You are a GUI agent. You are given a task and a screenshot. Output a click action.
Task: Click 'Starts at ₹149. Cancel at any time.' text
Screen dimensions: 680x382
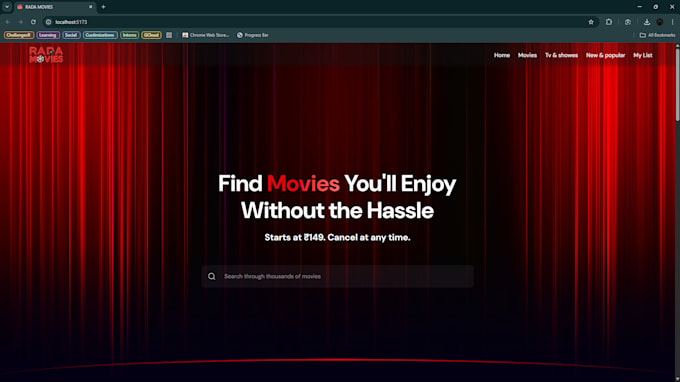click(337, 237)
